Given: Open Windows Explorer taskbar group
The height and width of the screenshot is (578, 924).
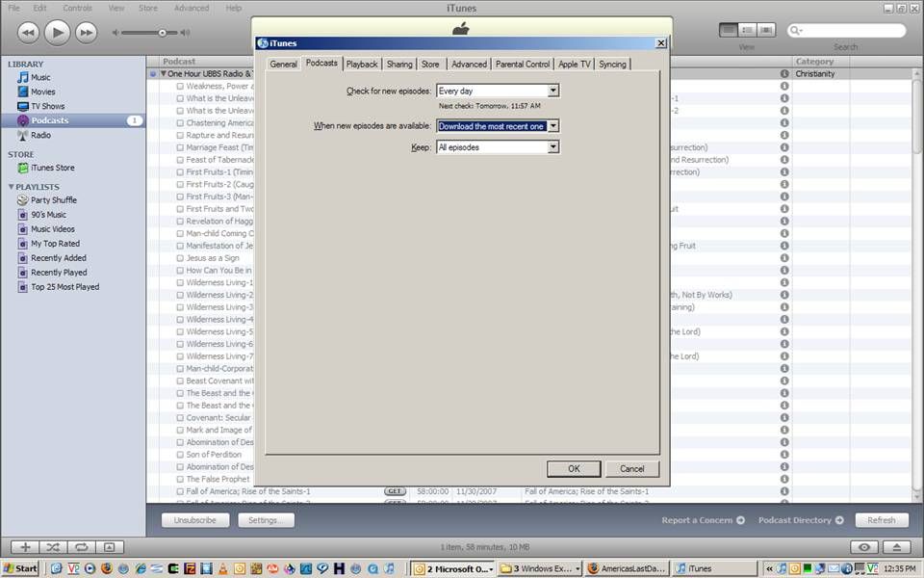Looking at the screenshot, I should tap(539, 568).
